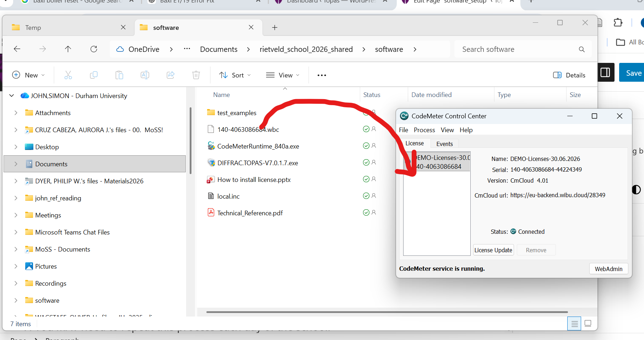The width and height of the screenshot is (644, 340).
Task: Click the Back navigation arrow
Action: (17, 49)
